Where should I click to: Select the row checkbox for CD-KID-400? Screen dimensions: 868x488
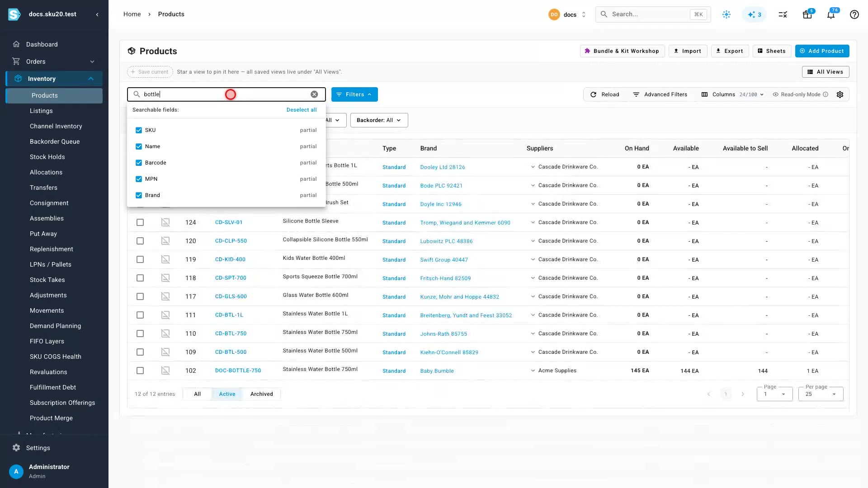(x=140, y=259)
